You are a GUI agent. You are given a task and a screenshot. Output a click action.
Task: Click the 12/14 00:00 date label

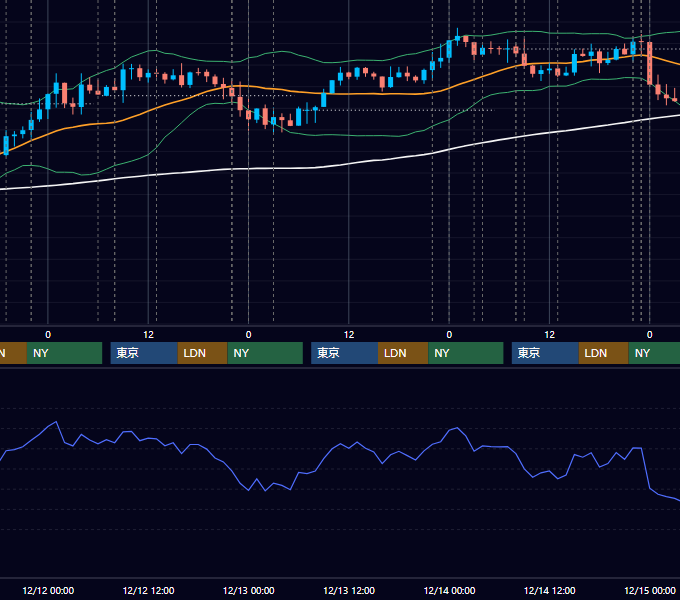pos(449,590)
